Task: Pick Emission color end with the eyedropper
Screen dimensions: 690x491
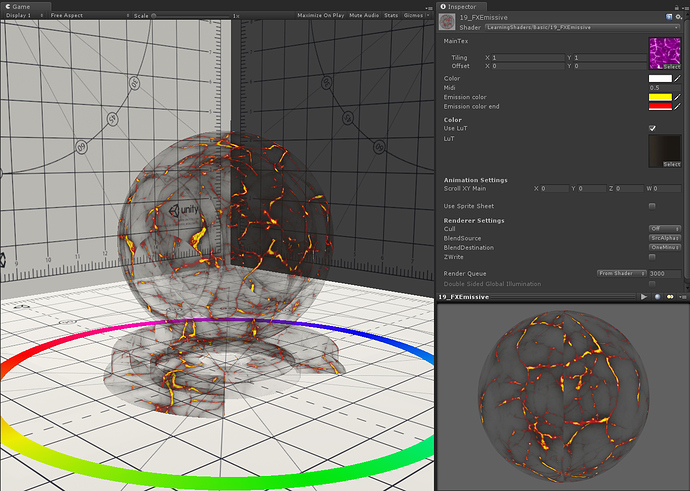Action: [x=677, y=106]
